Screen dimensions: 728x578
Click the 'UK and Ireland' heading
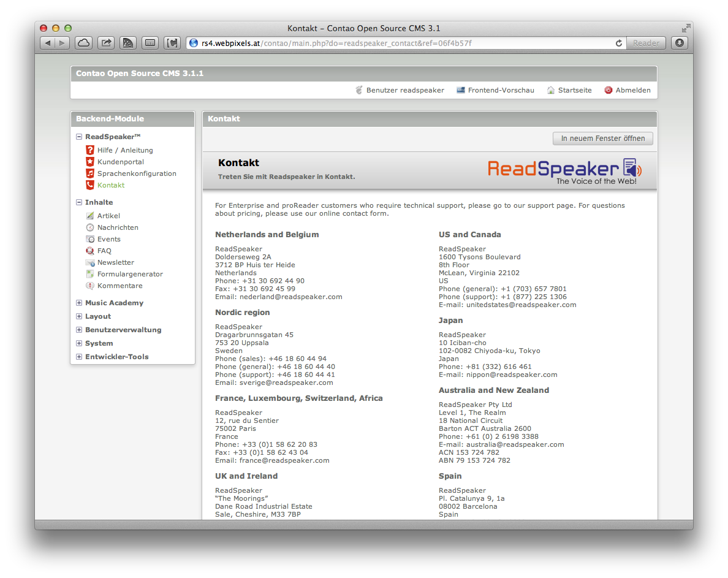[246, 476]
